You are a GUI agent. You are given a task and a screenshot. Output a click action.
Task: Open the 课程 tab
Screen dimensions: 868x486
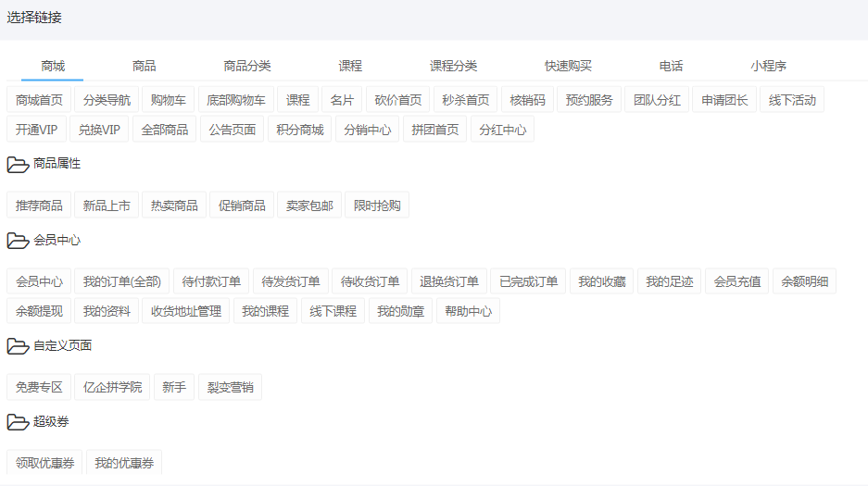click(350, 67)
